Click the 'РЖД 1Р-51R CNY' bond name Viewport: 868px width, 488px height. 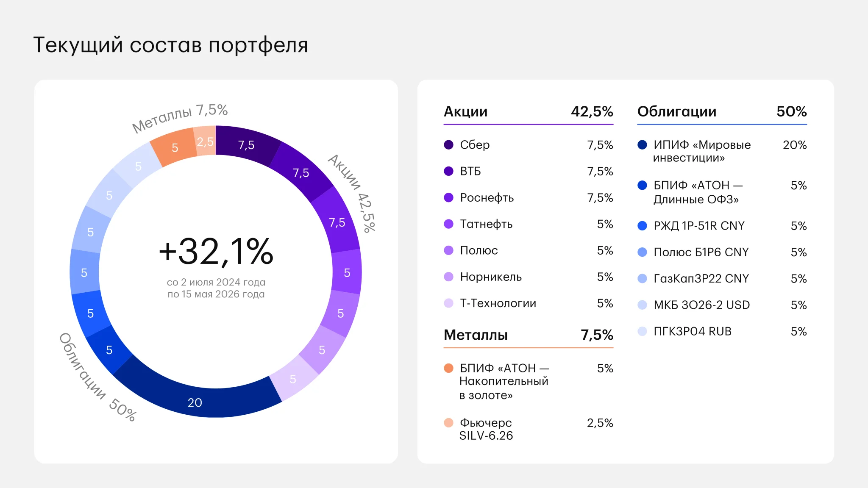tap(699, 226)
